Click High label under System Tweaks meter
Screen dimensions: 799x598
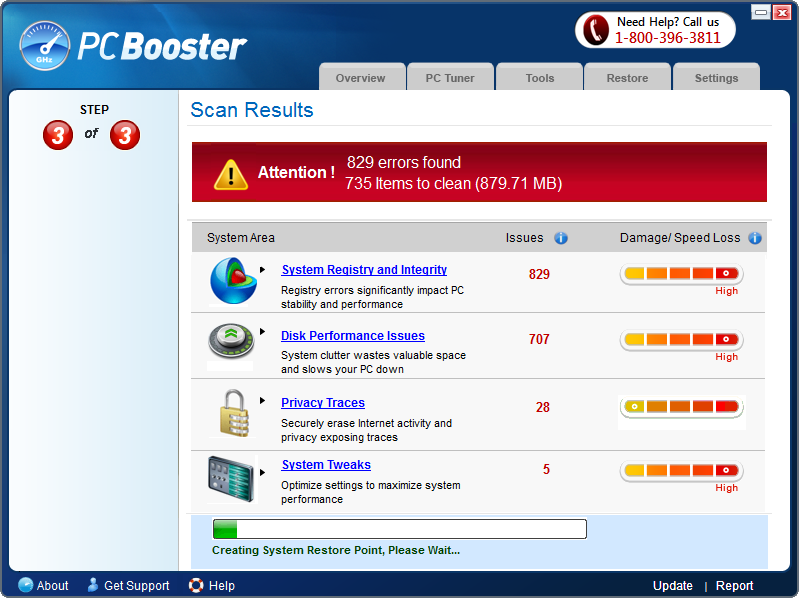click(726, 487)
